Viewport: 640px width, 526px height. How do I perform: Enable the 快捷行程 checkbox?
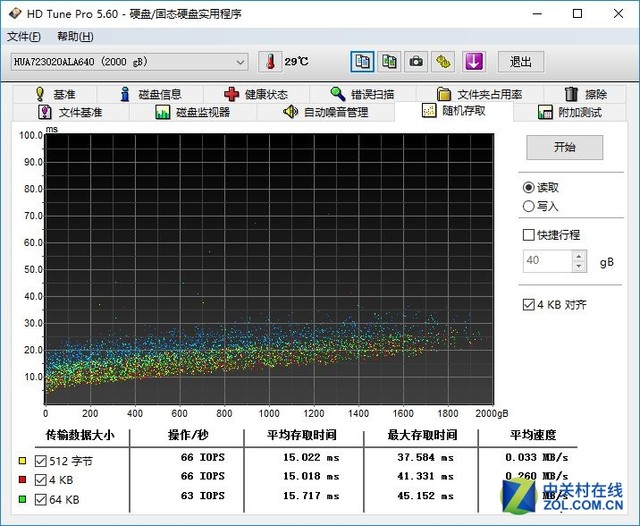[529, 235]
